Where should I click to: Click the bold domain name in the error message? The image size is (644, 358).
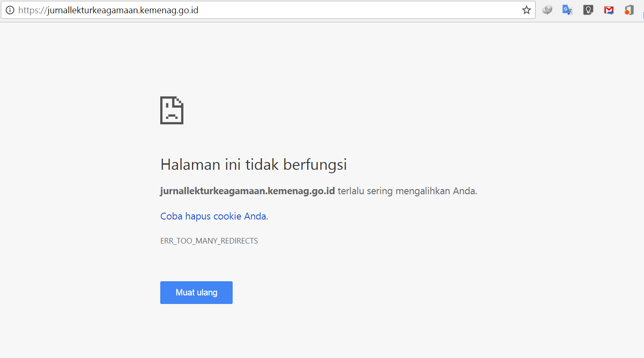(247, 191)
